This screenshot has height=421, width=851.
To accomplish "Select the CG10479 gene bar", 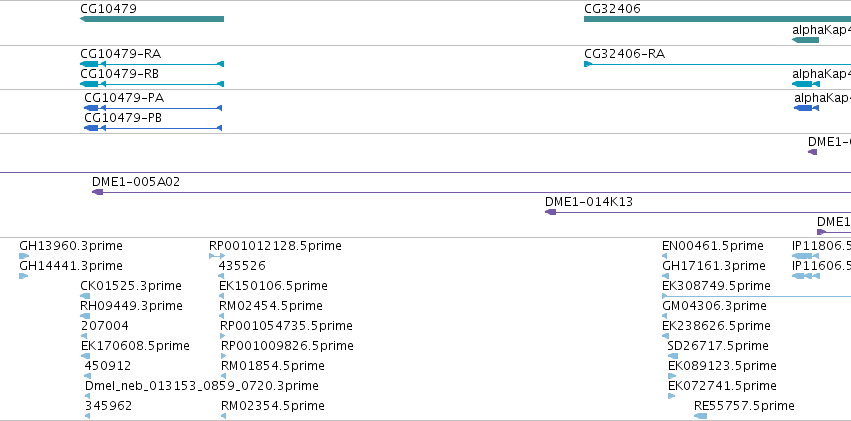I will pyautogui.click(x=152, y=19).
